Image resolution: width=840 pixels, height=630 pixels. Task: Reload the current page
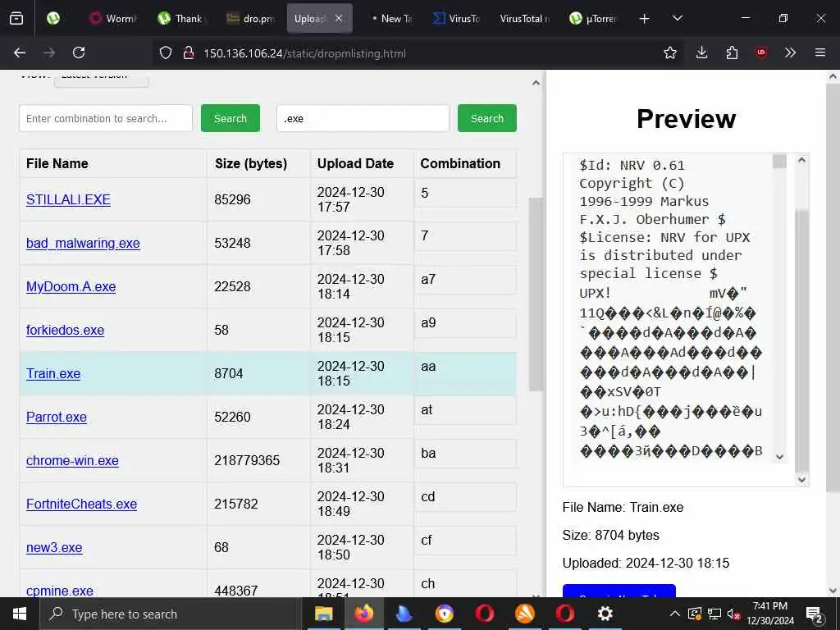click(x=79, y=52)
